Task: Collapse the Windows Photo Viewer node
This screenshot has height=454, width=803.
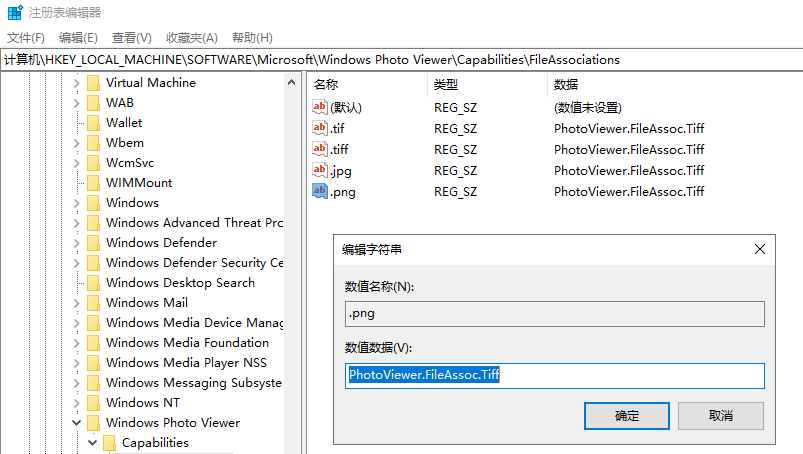Action: click(x=76, y=423)
